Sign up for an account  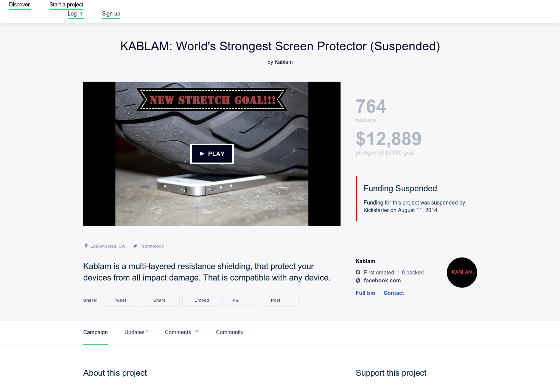click(111, 14)
